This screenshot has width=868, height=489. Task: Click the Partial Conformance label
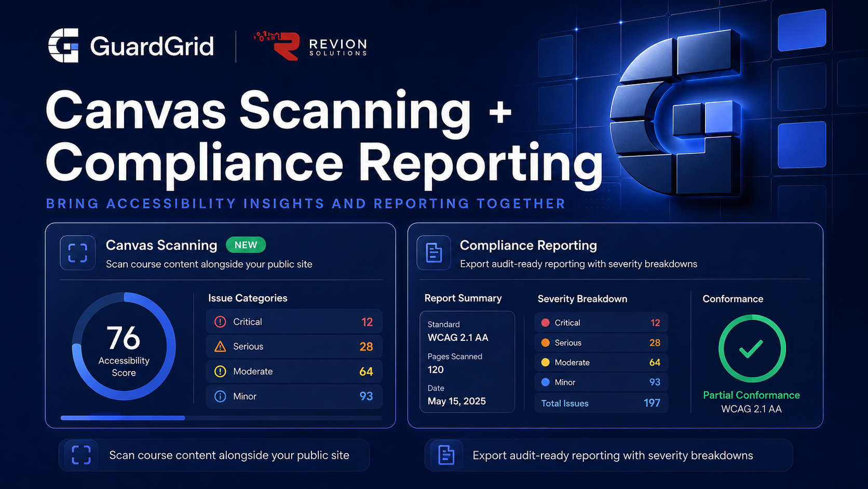point(751,395)
